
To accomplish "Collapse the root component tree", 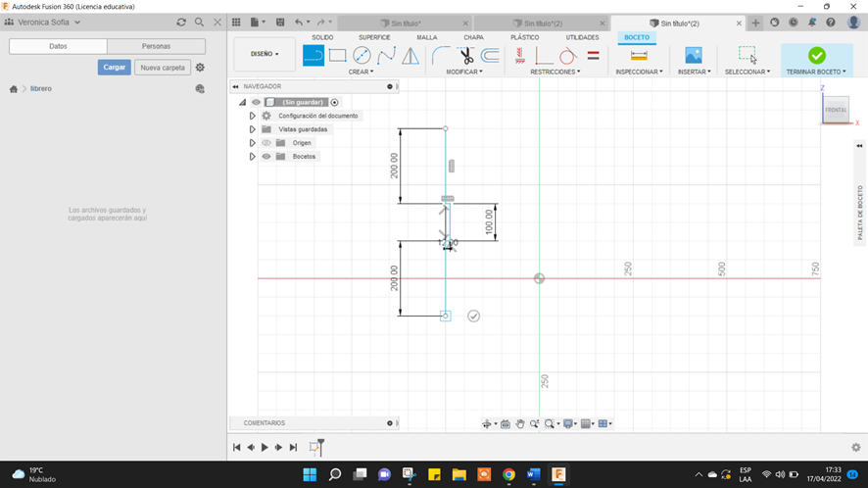I will click(x=242, y=102).
